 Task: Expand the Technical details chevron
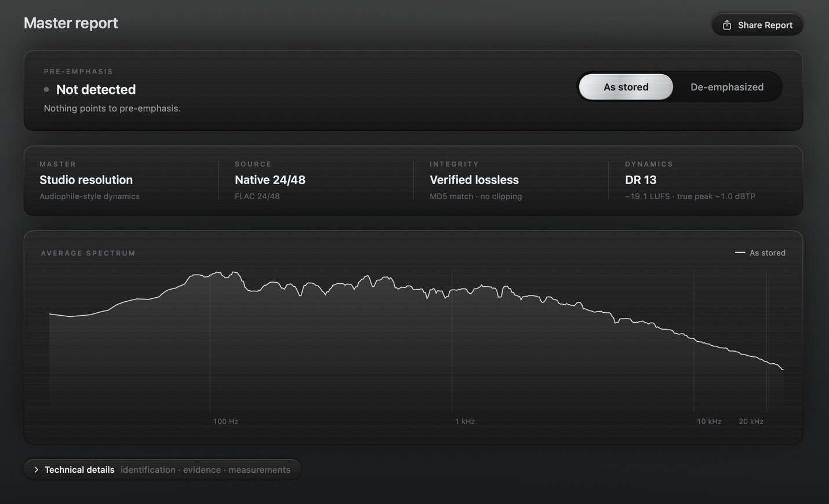point(36,470)
